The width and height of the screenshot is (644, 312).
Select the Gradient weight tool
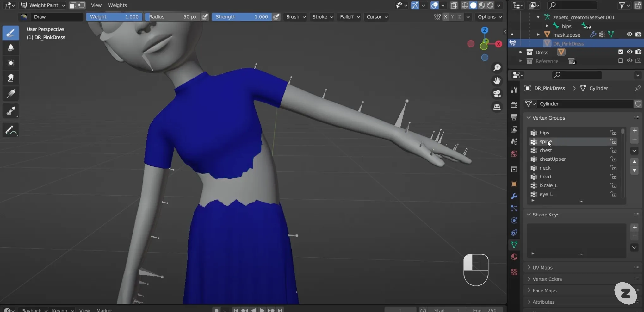(11, 94)
